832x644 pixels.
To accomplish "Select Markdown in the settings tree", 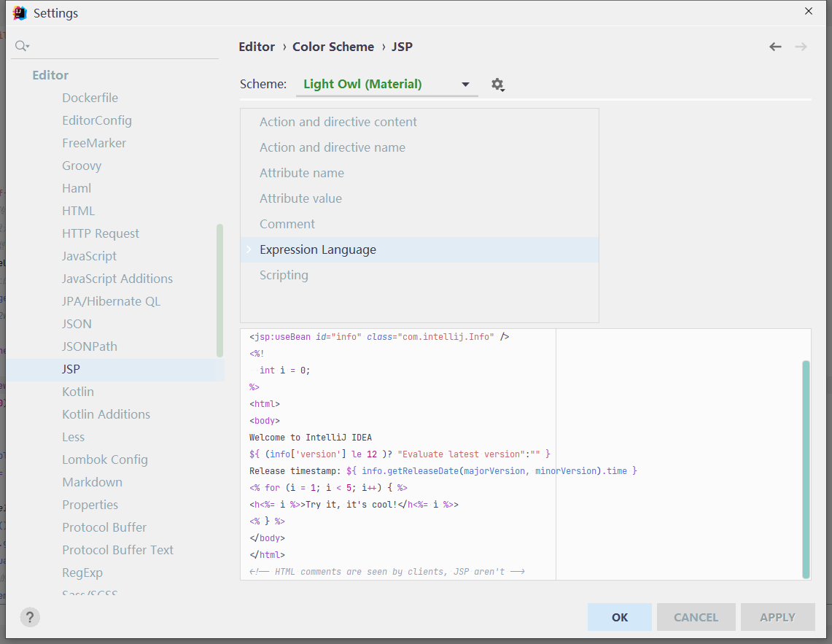I will pos(93,482).
